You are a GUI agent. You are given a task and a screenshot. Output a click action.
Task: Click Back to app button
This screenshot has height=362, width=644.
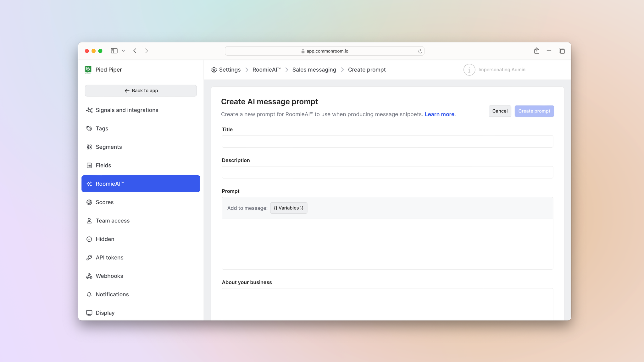[x=141, y=90]
